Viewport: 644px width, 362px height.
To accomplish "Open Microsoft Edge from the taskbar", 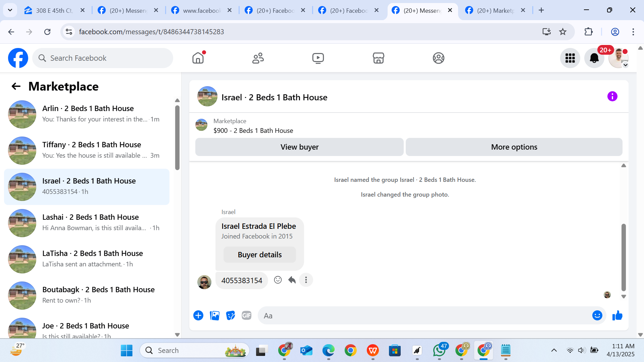I will (x=329, y=351).
